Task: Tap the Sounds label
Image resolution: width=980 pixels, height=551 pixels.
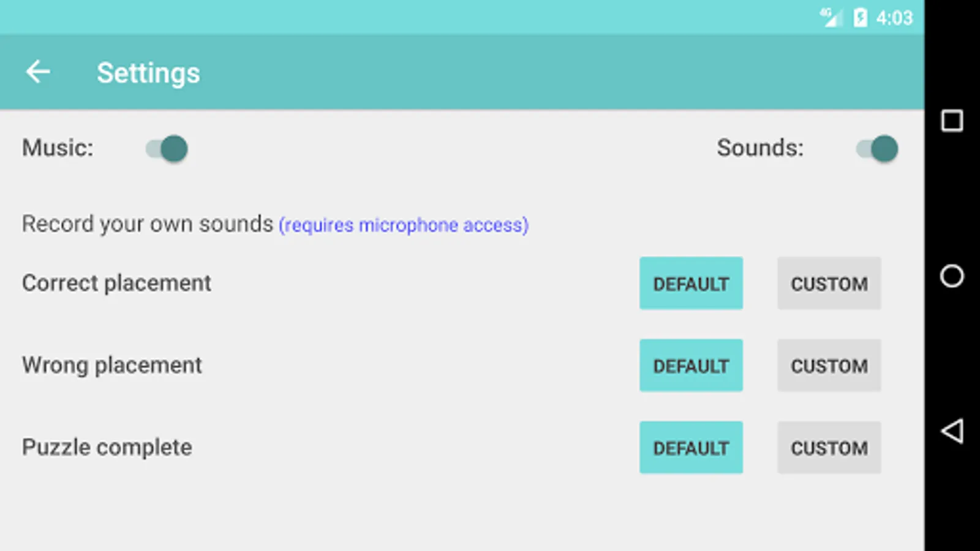Action: 759,148
